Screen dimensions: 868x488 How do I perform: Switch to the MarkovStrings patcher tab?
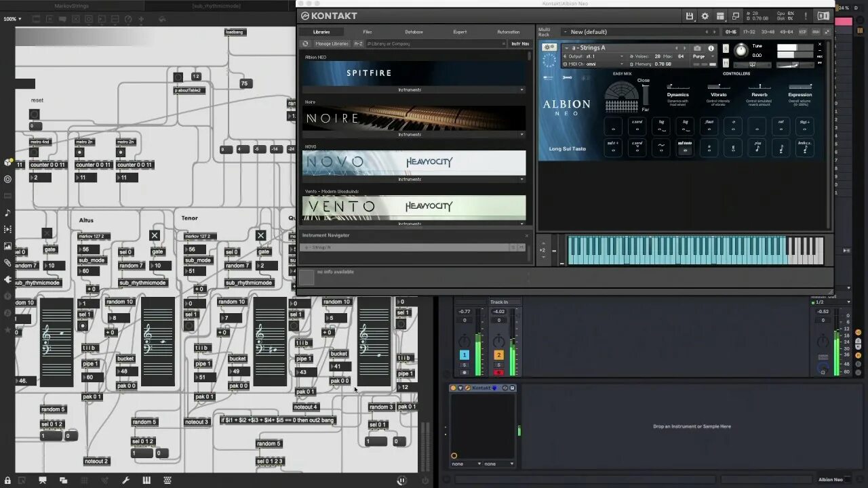click(x=71, y=6)
